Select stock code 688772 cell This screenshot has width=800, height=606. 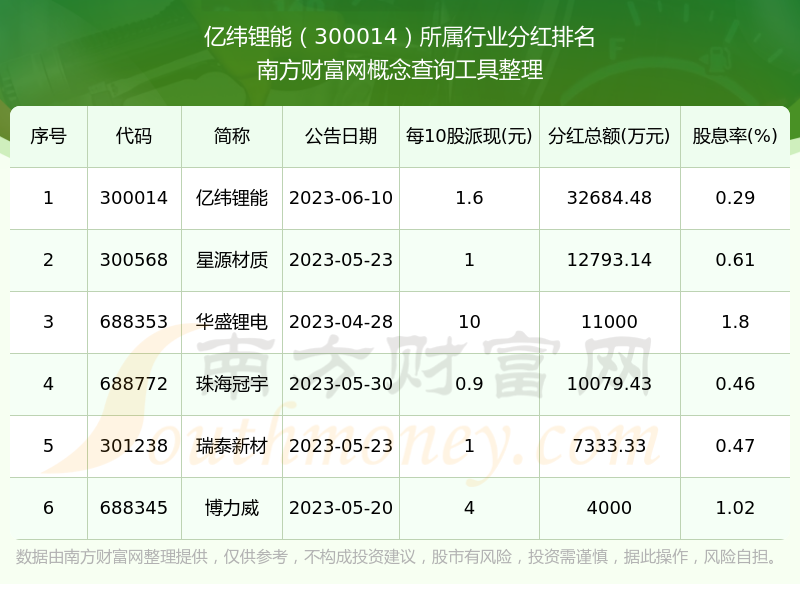[x=134, y=384]
